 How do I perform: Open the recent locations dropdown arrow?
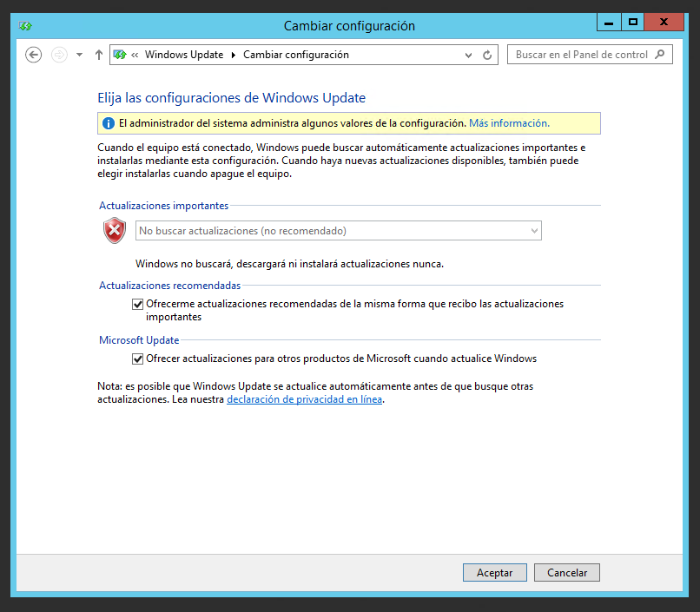click(79, 55)
